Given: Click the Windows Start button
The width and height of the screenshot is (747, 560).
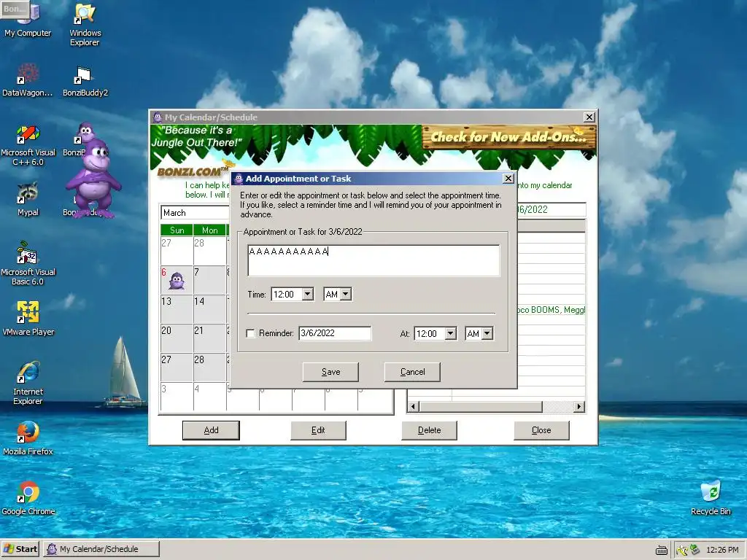Looking at the screenshot, I should pos(20,549).
